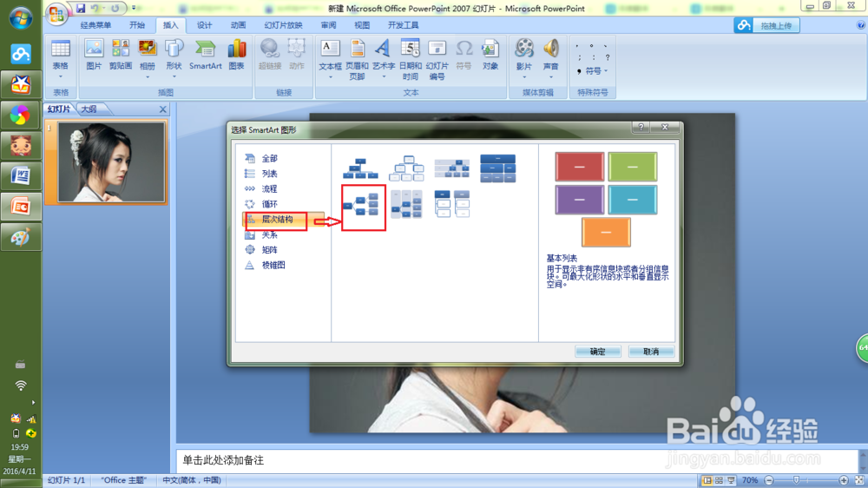Expand the 影片 movie dropdown arrow
The width and height of the screenshot is (868, 488).
point(523,77)
